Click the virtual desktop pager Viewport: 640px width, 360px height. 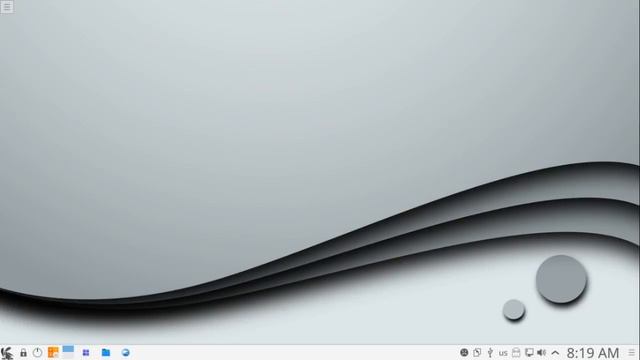tap(68, 352)
